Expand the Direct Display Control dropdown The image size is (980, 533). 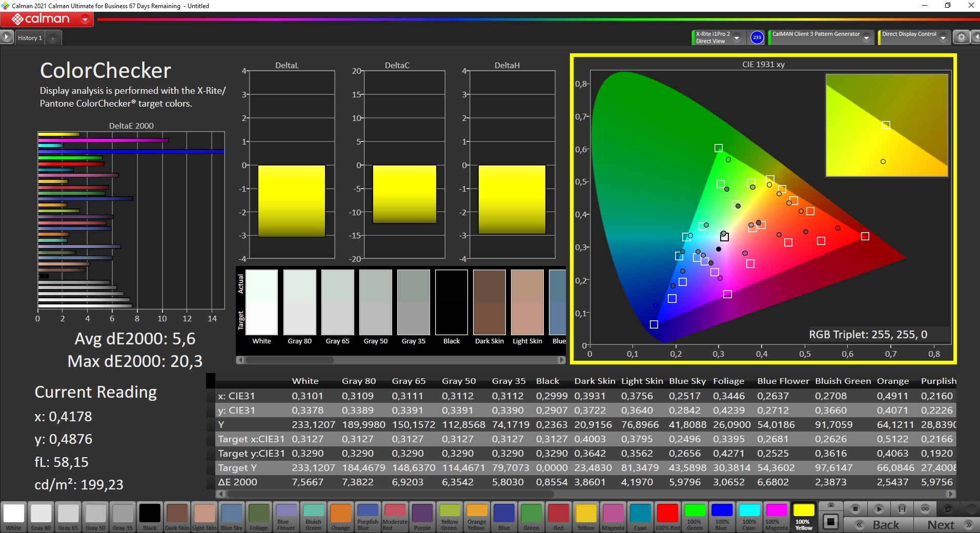(x=944, y=38)
